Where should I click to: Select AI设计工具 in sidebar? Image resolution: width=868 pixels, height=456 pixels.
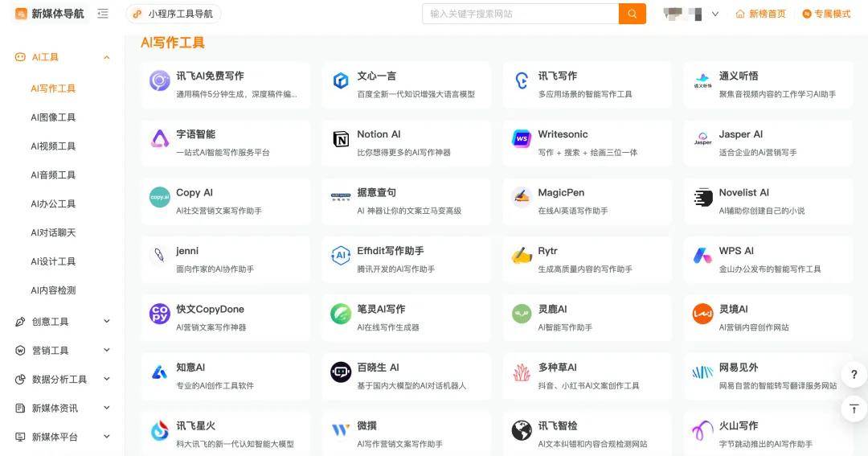pos(53,261)
